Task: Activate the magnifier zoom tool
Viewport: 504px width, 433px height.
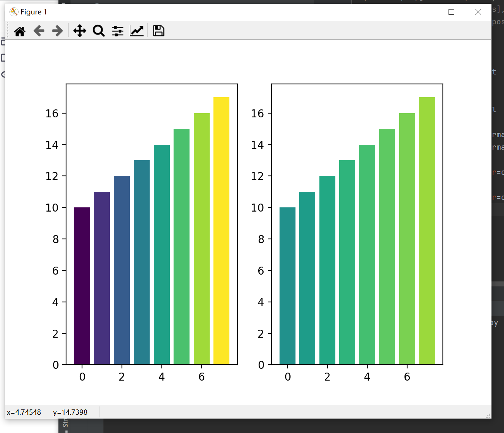Action: [98, 31]
